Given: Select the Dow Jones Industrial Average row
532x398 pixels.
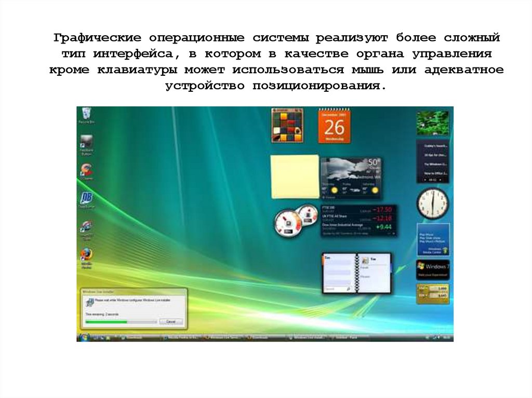Looking at the screenshot, I should pos(358,226).
